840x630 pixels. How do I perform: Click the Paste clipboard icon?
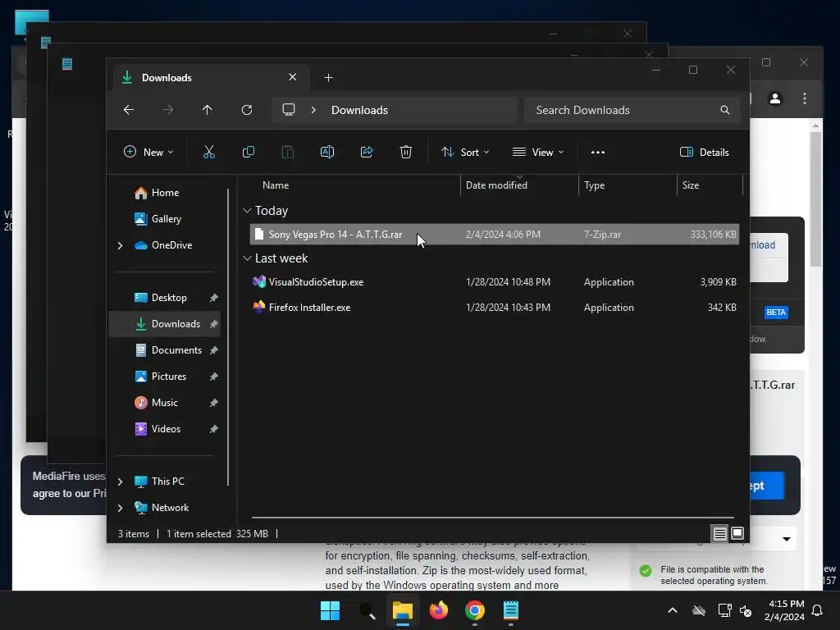(288, 152)
